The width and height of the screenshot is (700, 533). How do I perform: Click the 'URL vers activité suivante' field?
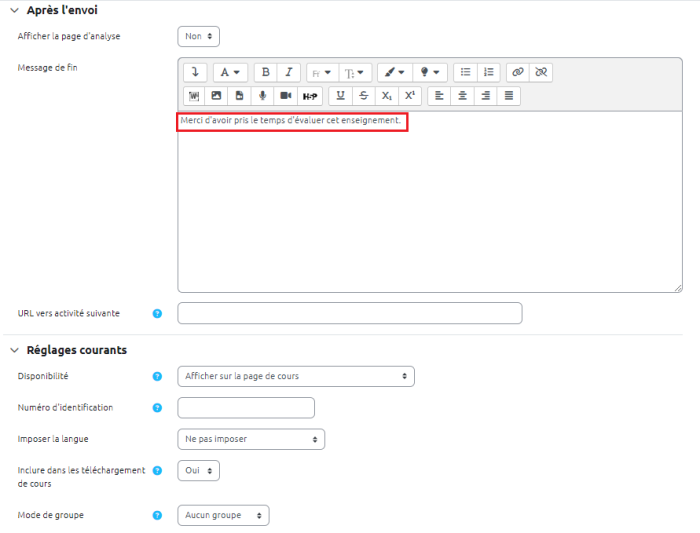point(349,313)
